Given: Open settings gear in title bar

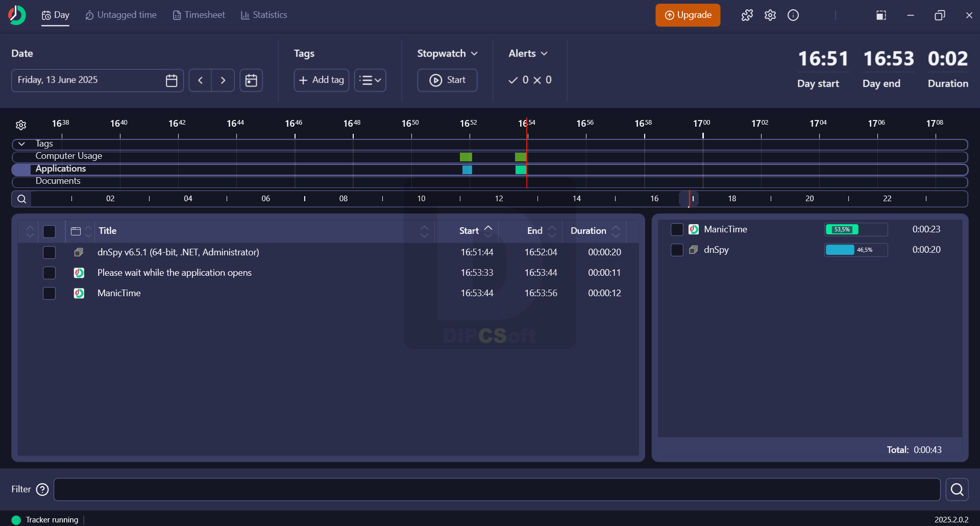Looking at the screenshot, I should [x=770, y=15].
